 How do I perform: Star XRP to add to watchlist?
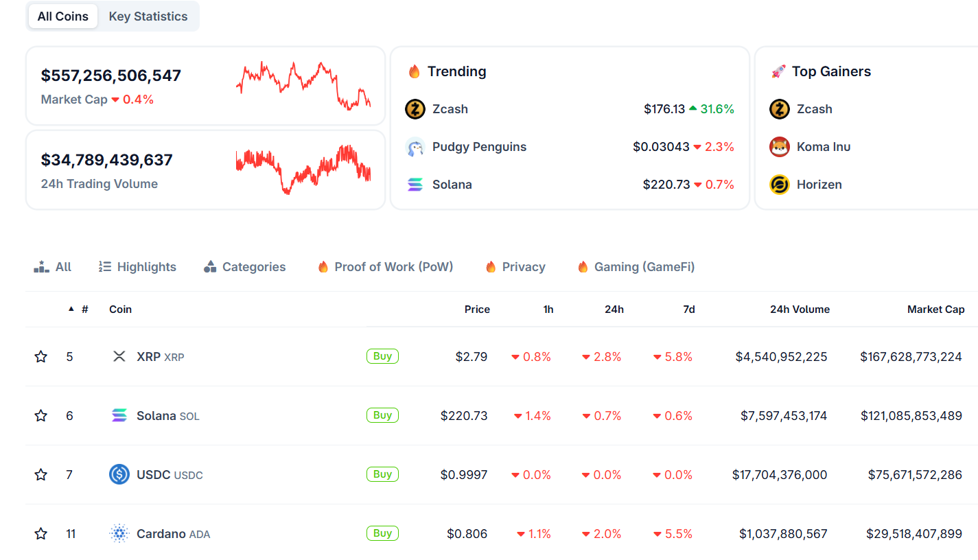[x=41, y=357]
